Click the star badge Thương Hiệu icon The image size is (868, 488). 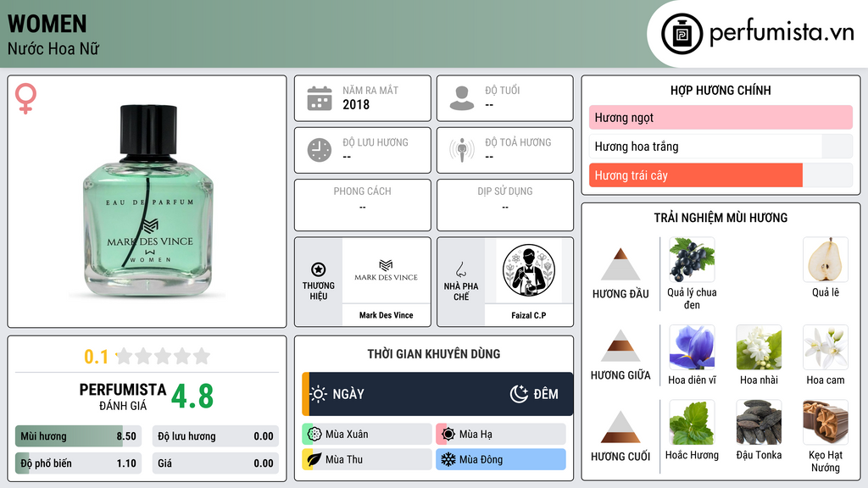319,269
